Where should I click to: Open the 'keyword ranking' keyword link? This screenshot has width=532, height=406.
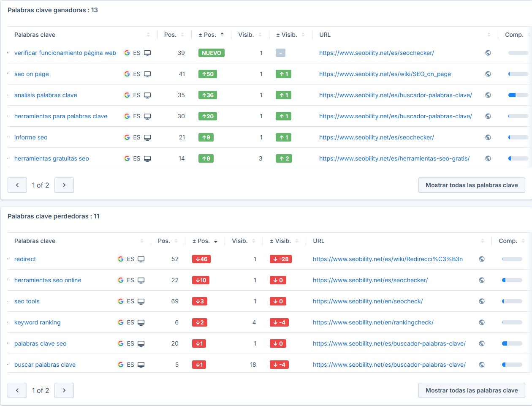[37, 322]
